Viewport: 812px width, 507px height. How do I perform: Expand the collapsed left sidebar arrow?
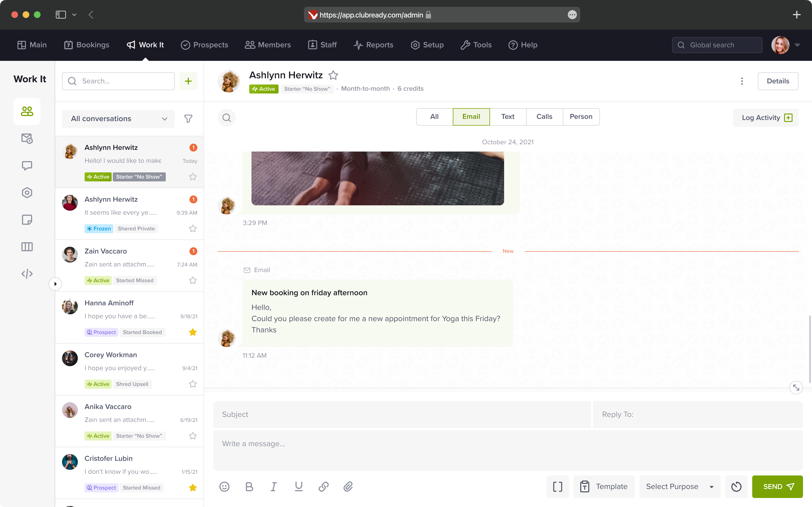(x=55, y=284)
